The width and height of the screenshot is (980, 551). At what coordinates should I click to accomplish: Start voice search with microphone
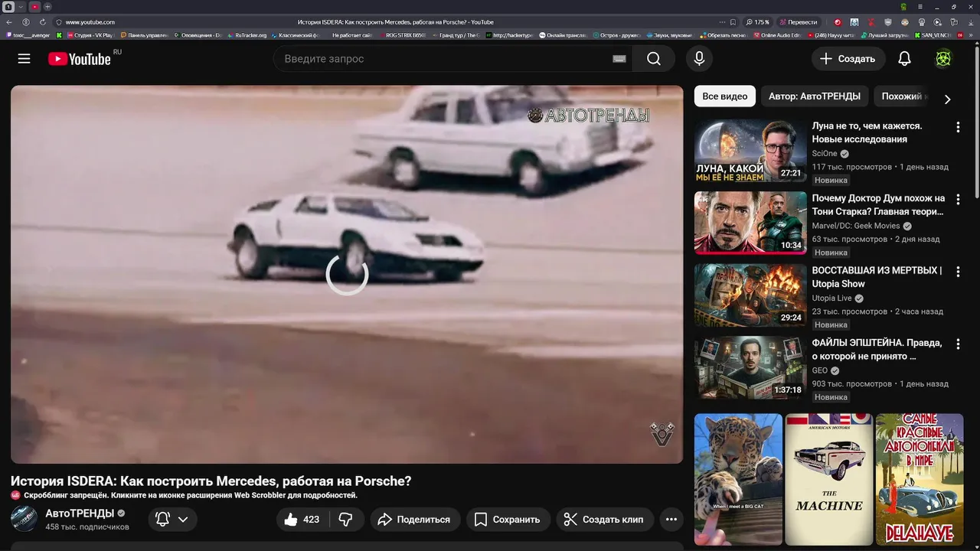[699, 59]
